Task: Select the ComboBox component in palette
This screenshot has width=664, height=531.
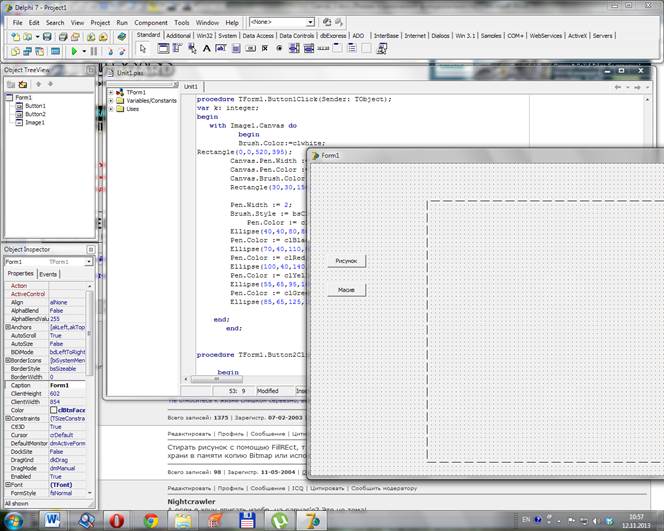Action: pos(309,49)
